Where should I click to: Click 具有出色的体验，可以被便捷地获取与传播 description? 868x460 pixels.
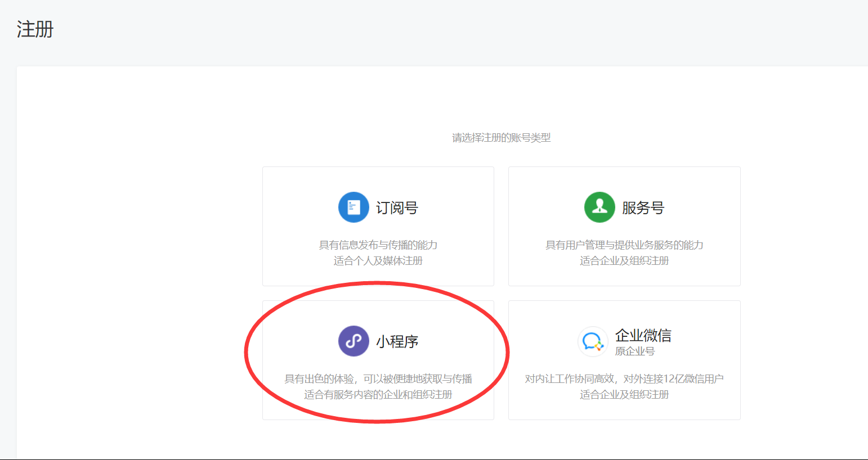[378, 379]
